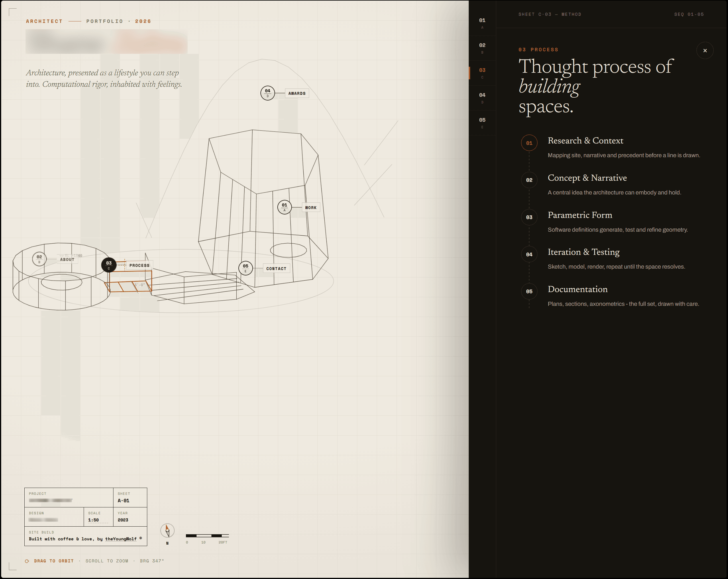The height and width of the screenshot is (579, 728).
Task: Click the Iteration & Testing heading
Action: (x=584, y=252)
